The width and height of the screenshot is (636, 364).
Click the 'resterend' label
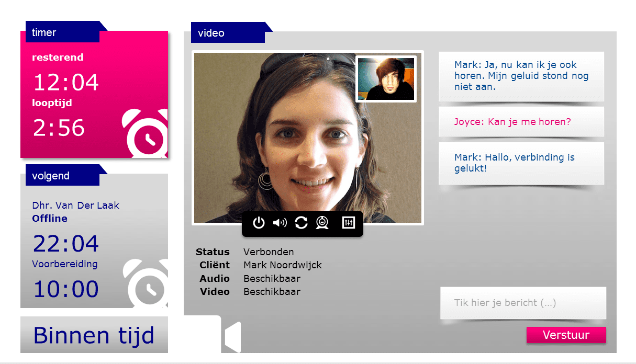tap(58, 58)
